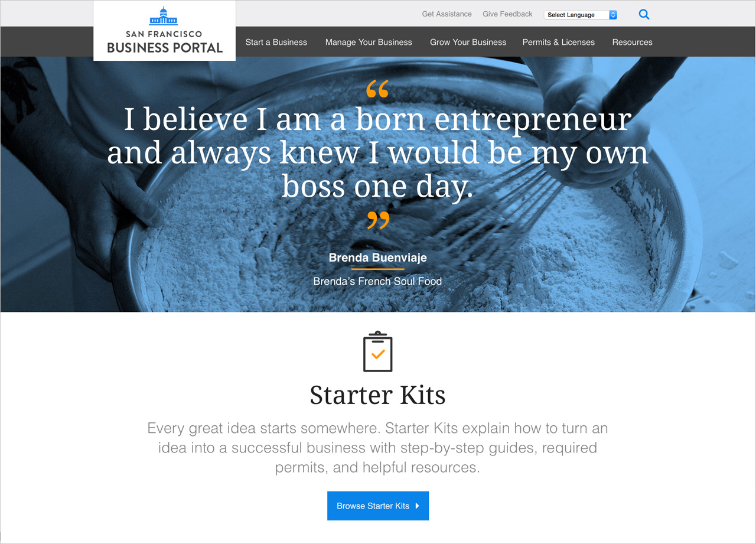Screen dimensions: 756x544
Task: Click the Brenda Buenviaje name
Action: coord(378,258)
